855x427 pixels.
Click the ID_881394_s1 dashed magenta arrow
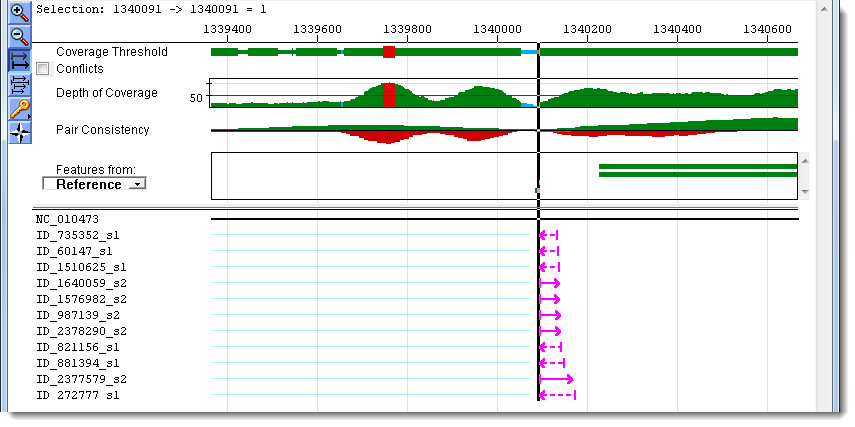pos(552,363)
